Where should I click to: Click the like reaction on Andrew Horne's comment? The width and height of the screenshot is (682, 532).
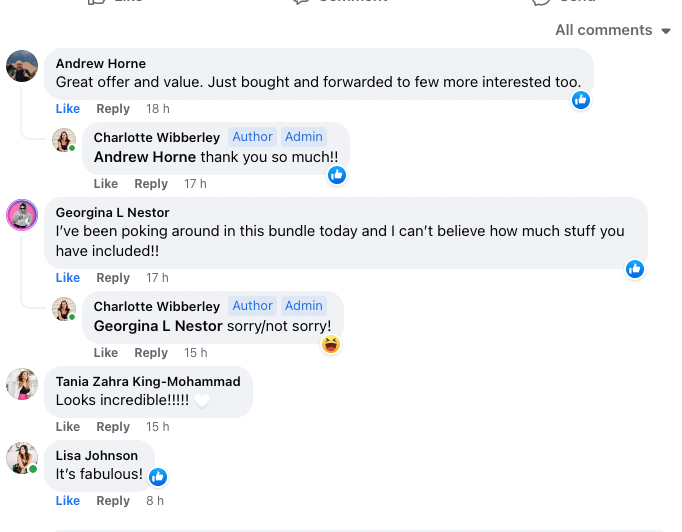(581, 100)
